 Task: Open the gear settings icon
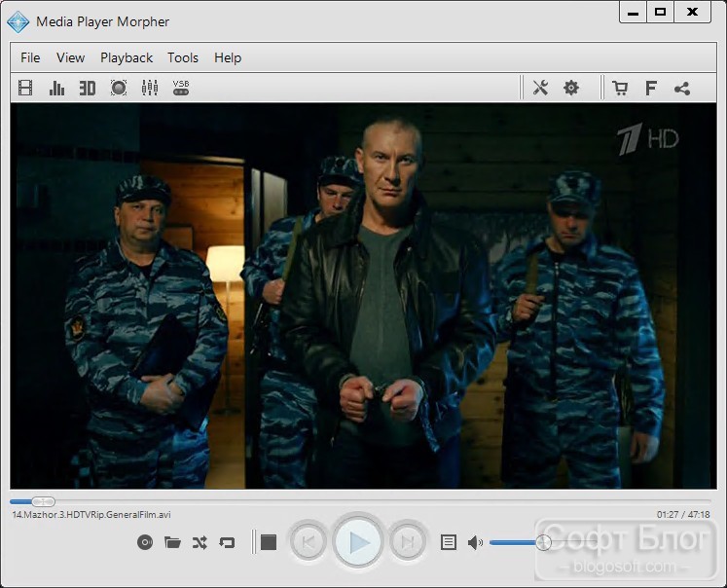571,88
